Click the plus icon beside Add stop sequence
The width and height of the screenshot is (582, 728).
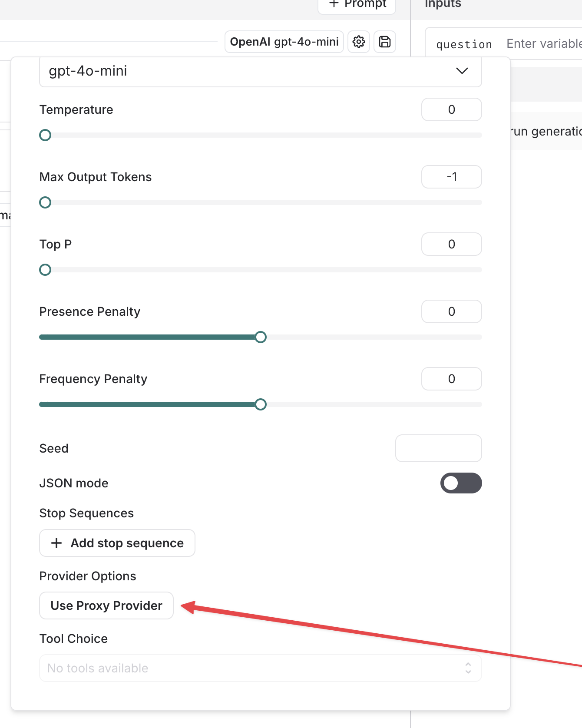[56, 543]
